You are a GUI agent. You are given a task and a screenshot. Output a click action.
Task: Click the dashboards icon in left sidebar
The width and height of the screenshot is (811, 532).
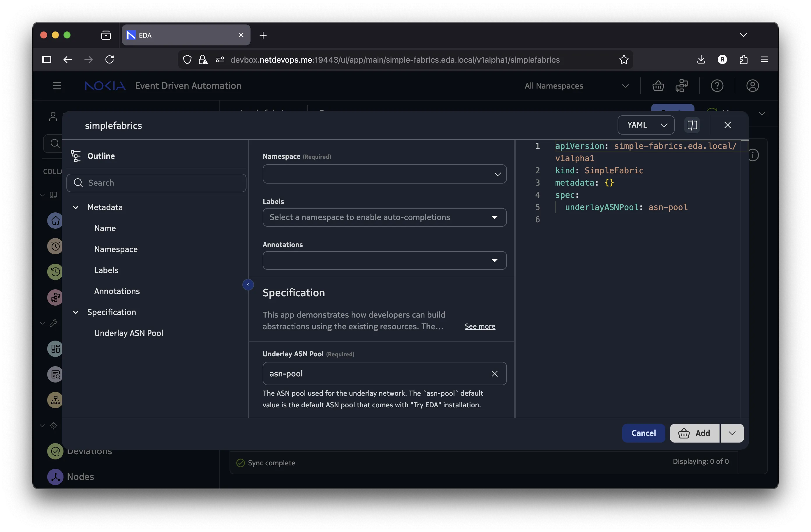pos(55,349)
